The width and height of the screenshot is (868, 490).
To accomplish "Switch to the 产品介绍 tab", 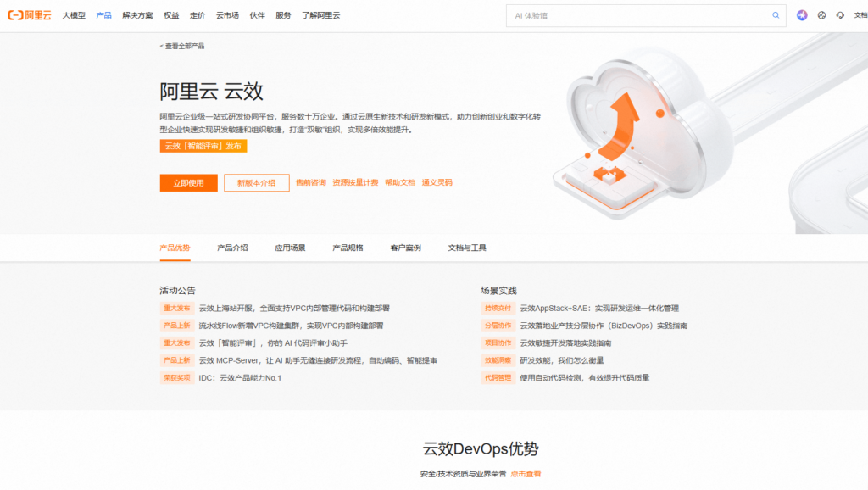I will (232, 248).
